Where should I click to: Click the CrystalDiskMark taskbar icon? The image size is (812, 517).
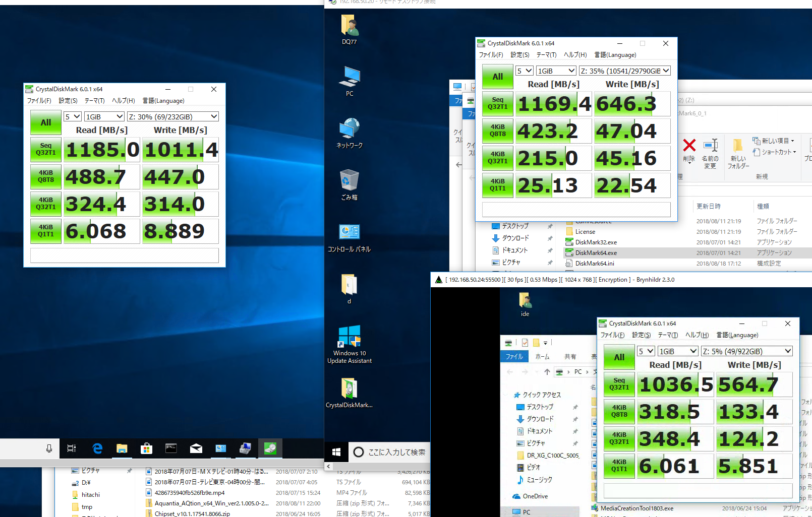270,448
